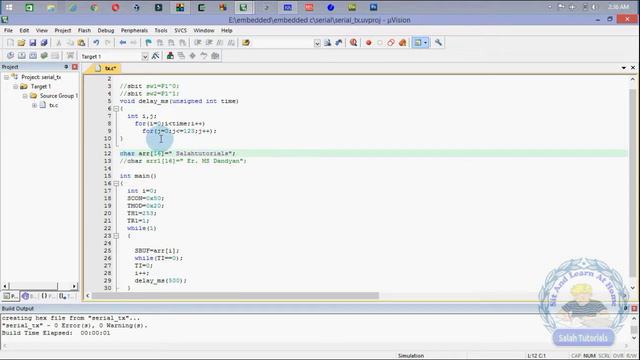Click the editor horizontal scrollbar thumb
The image size is (640, 360).
tap(235, 296)
